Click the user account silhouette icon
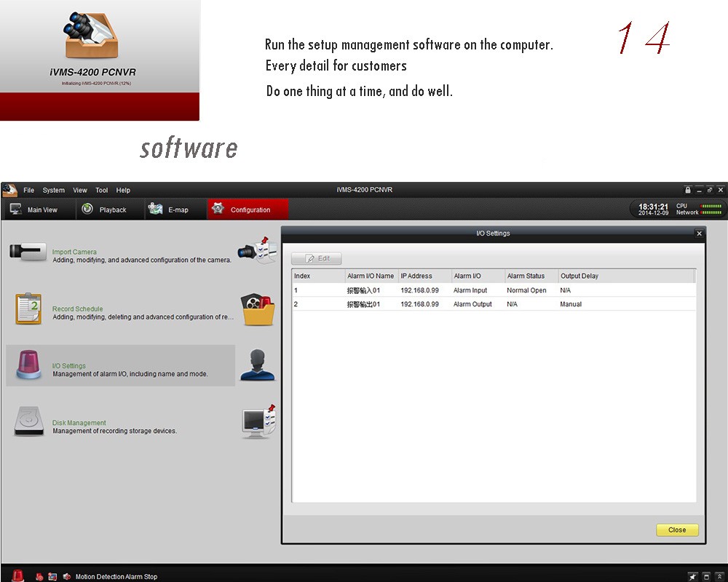Screen dimensions: 728x582 tap(258, 365)
